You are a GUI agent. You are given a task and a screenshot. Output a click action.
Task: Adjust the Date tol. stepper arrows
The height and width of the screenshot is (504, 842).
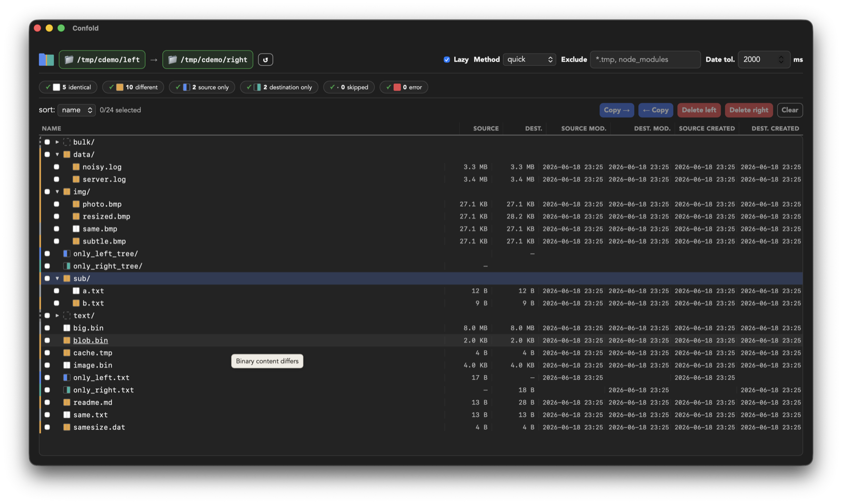(781, 59)
